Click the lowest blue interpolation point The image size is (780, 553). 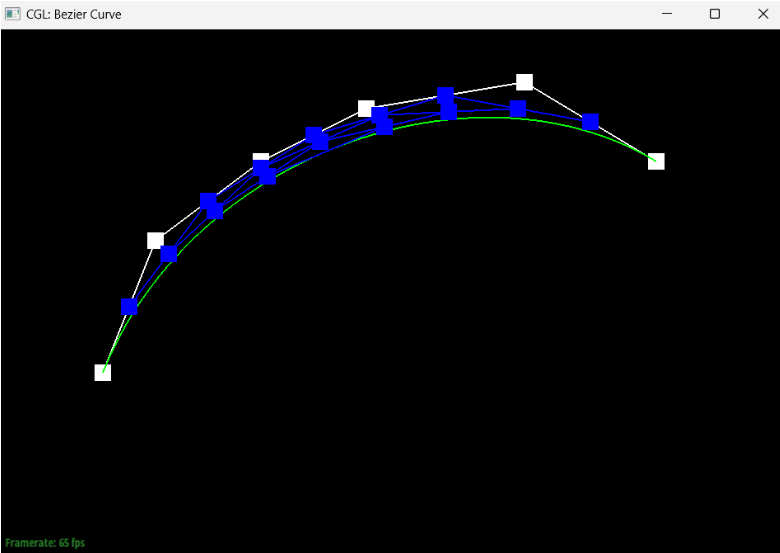coord(129,306)
